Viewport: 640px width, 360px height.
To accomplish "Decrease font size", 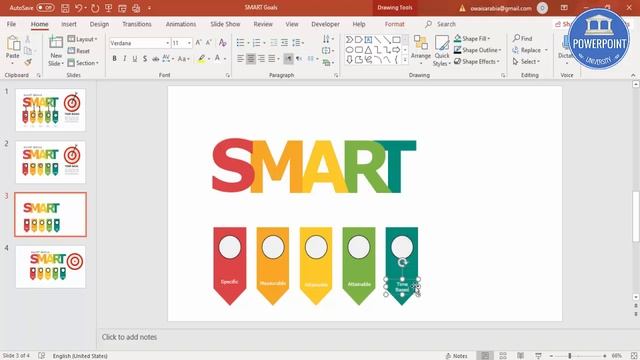I will (209, 43).
